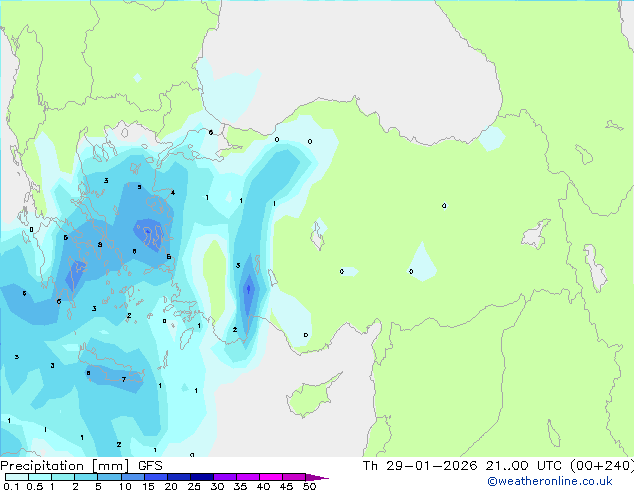Click the map value '4' in northern Aegean
Screen dimensions: 634x490
[173, 192]
